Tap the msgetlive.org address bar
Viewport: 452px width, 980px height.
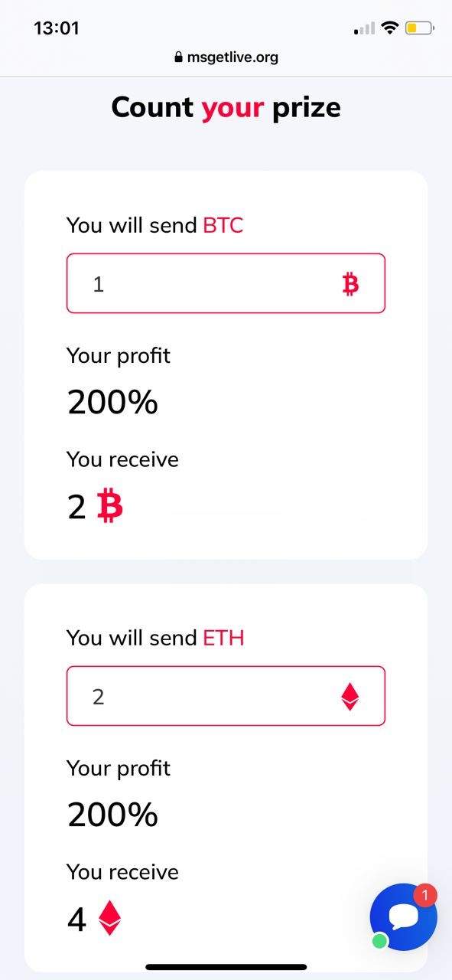coord(226,57)
